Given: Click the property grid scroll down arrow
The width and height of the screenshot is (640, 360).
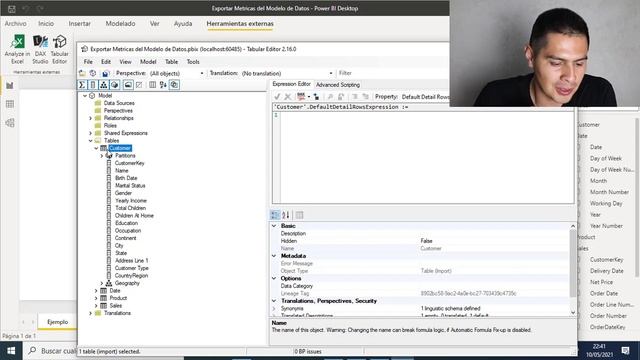Looking at the screenshot, I should pyautogui.click(x=573, y=313).
